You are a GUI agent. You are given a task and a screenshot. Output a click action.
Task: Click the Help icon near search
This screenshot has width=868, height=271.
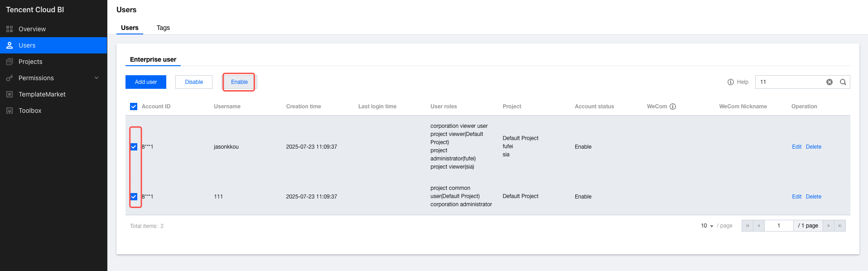click(x=731, y=82)
